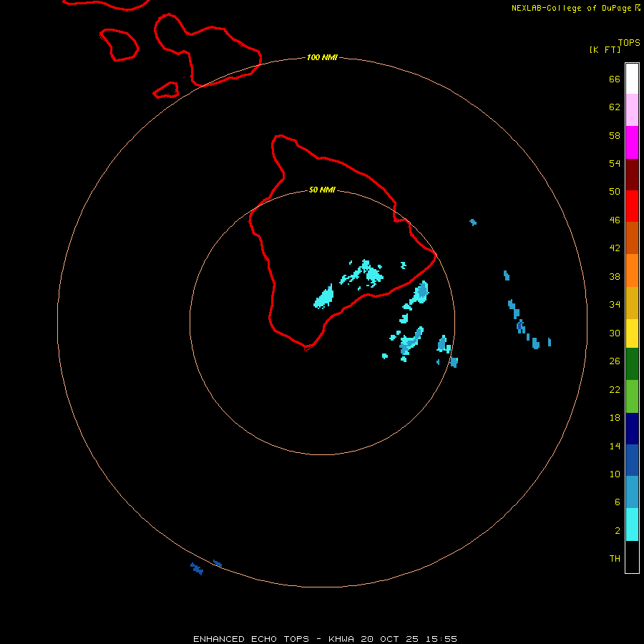Click the legend value '58'
Screen dimensions: 644x644
tap(615, 135)
